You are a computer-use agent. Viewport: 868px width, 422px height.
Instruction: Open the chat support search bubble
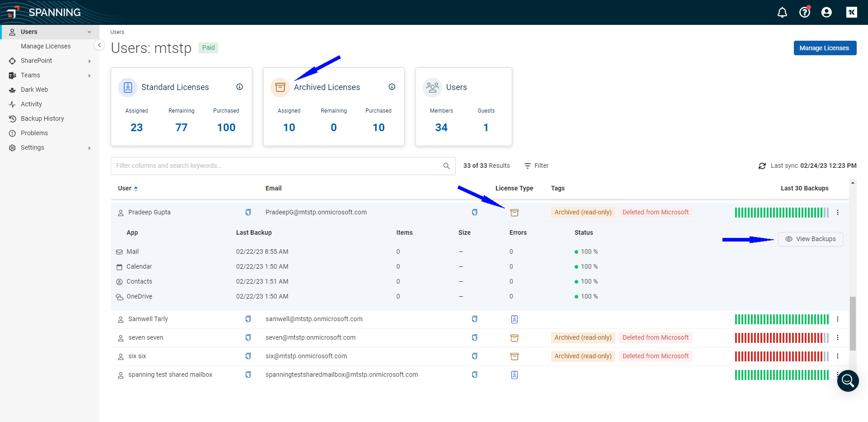tap(848, 381)
